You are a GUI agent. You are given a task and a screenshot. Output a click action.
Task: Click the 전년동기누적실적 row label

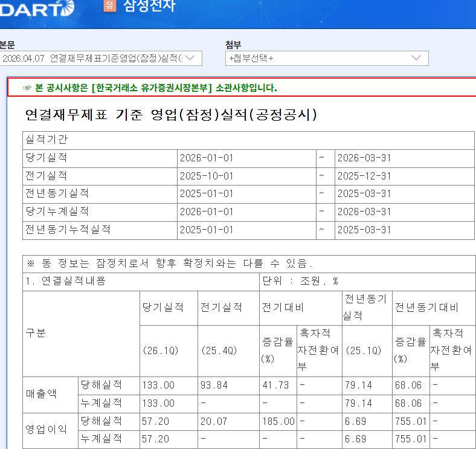click(68, 230)
